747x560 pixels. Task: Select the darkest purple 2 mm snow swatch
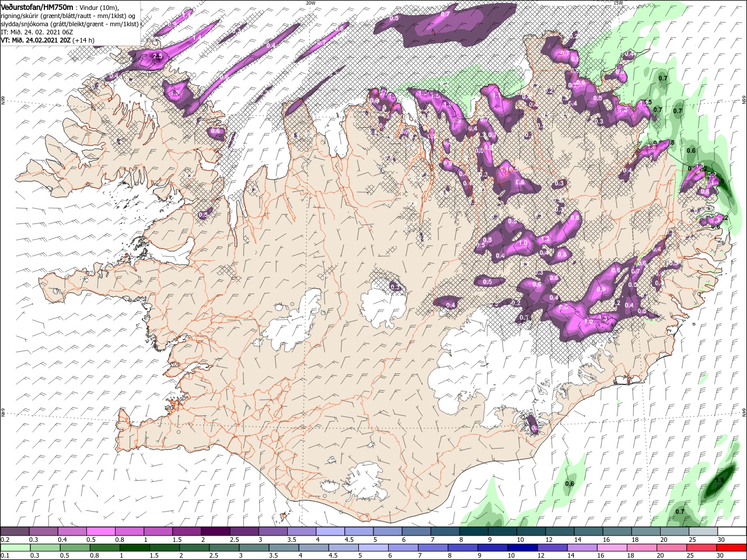(x=215, y=531)
